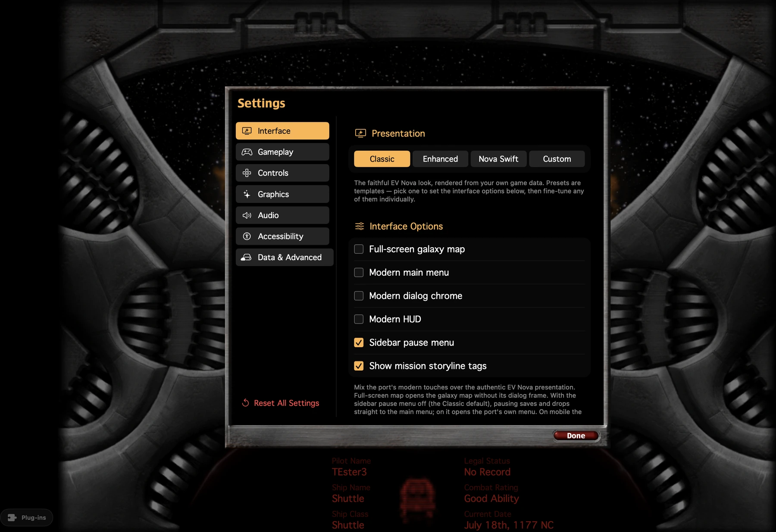
Task: Click the Interface Options sliders icon
Action: pos(360,226)
